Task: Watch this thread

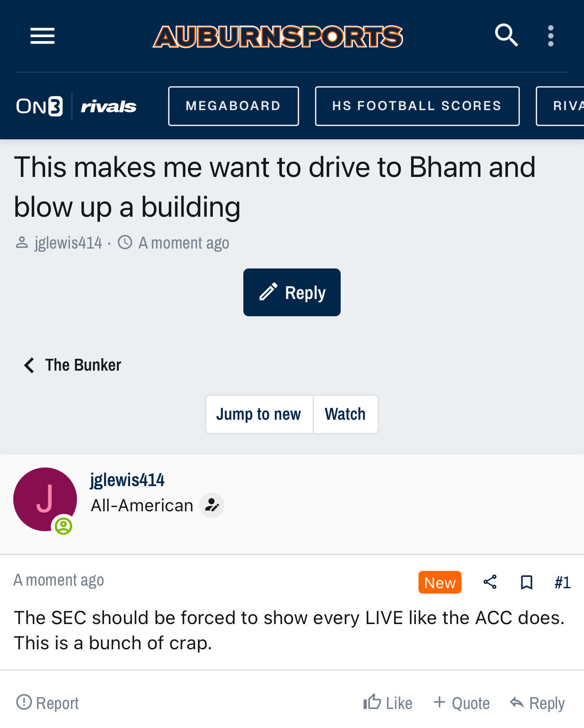Action: click(345, 414)
